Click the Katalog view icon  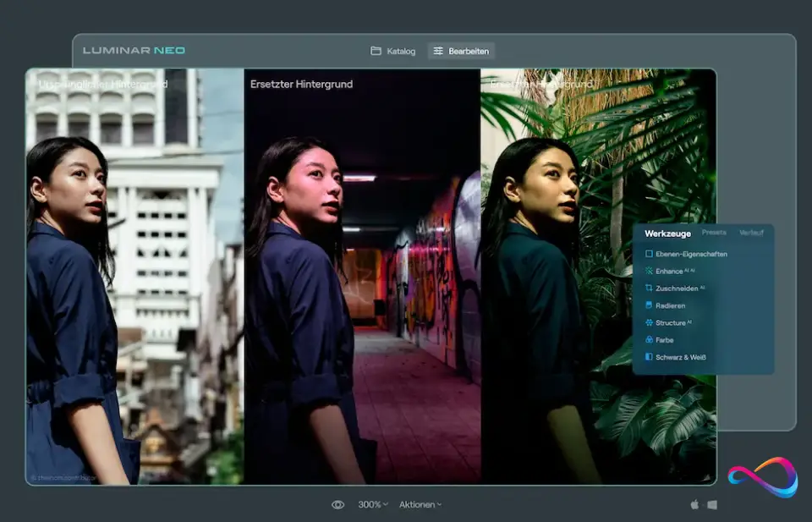coord(394,51)
